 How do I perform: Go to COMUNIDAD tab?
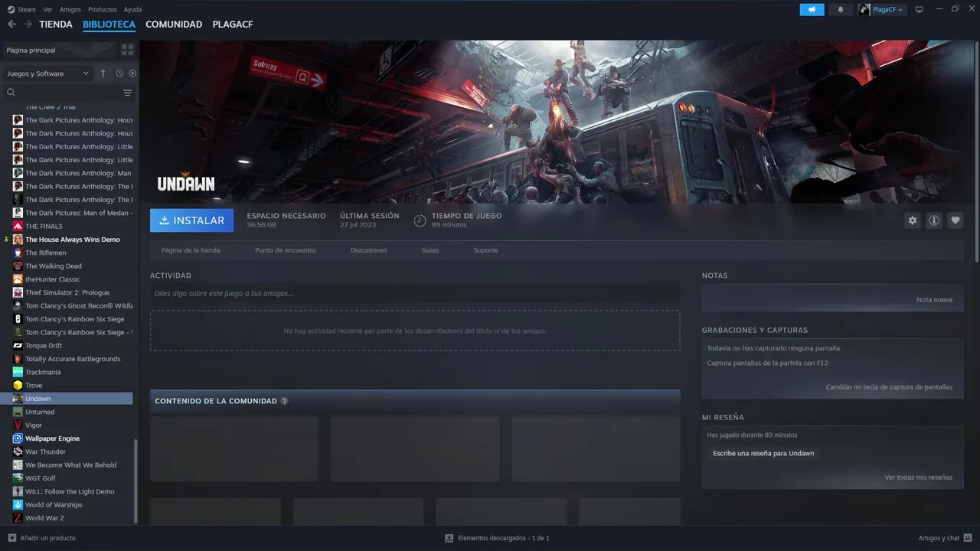(x=174, y=24)
